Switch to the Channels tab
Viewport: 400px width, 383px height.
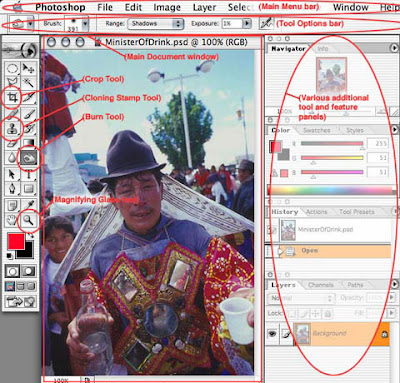pos(321,285)
